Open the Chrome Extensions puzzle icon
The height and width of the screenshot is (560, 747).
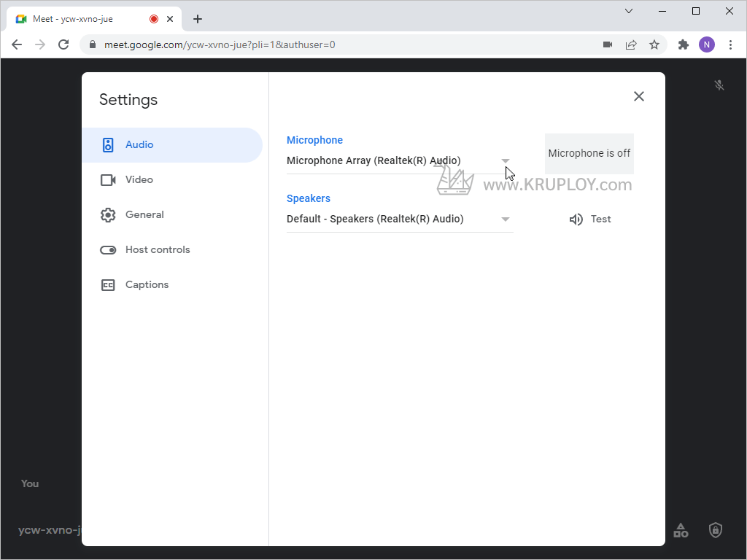click(684, 44)
